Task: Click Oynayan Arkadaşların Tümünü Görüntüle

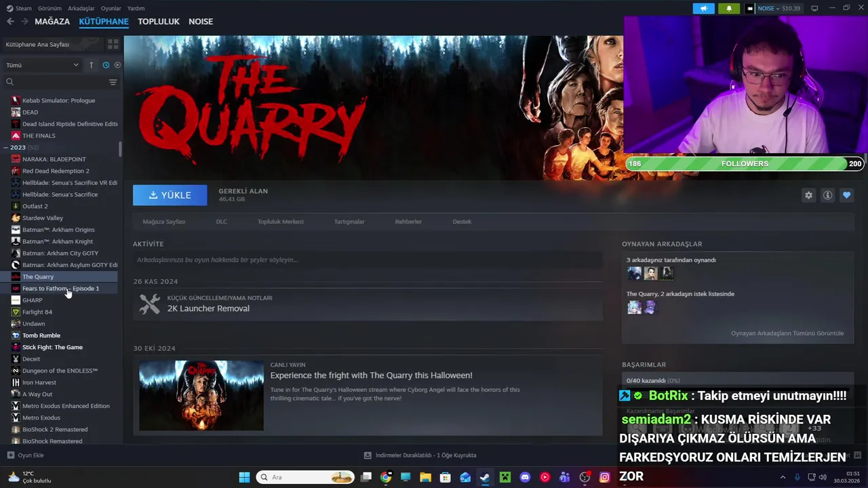Action: coord(787,333)
